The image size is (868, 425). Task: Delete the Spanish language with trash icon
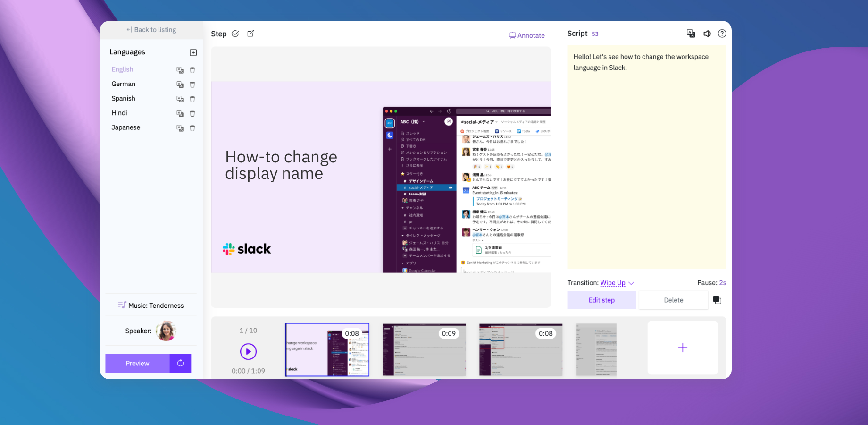pos(192,99)
